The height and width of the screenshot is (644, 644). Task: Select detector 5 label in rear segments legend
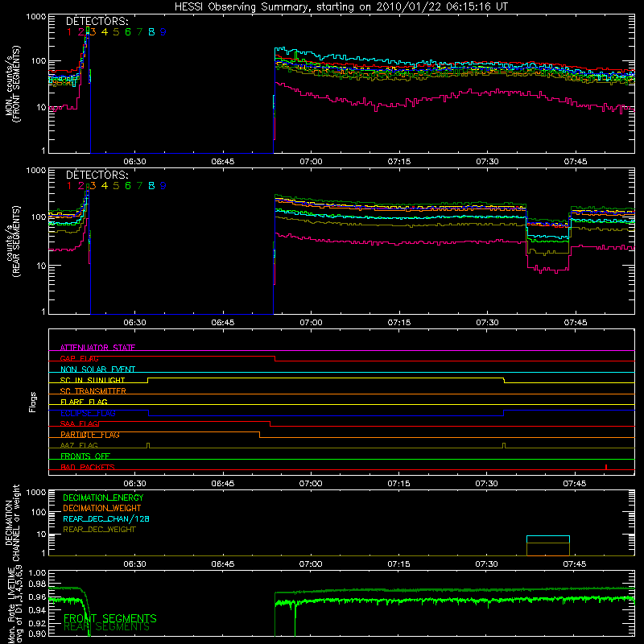(116, 186)
